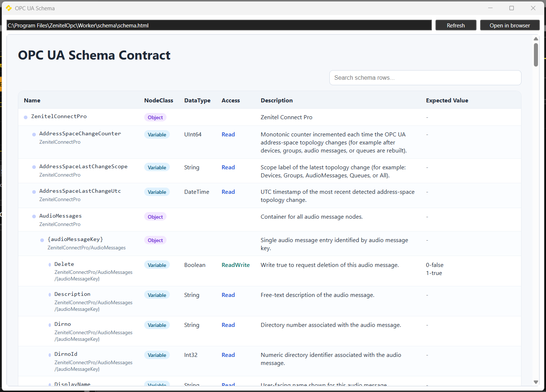Click the ReadWrite access label for Delete
Screen dimensions: 546x392
point(235,265)
